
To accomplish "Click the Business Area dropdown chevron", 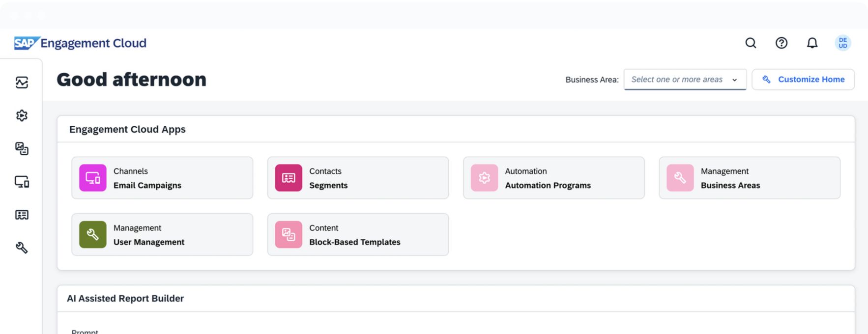I will (735, 80).
